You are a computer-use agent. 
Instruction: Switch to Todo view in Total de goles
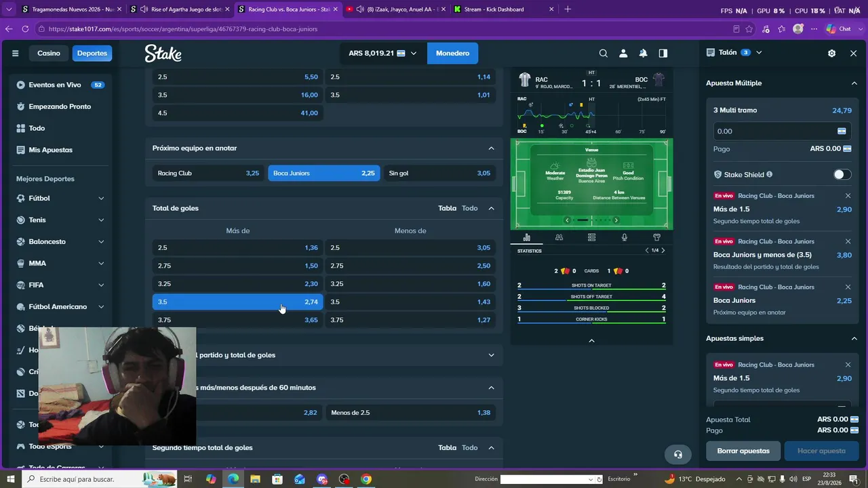tap(470, 208)
